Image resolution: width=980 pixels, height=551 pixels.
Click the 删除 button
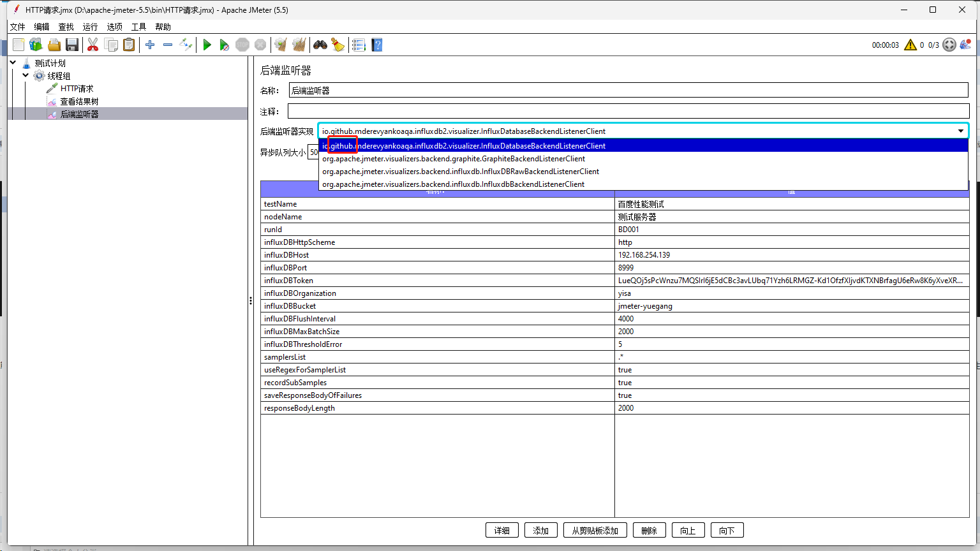click(x=650, y=531)
